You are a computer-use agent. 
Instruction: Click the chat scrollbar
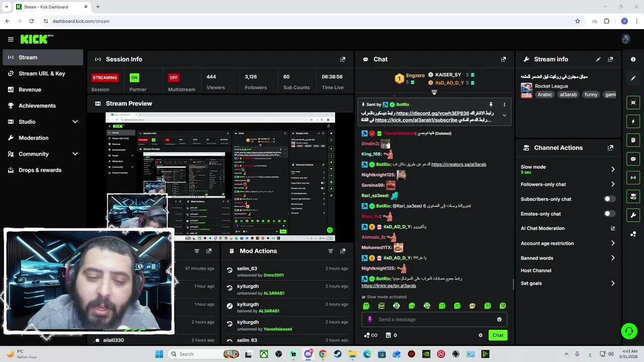[x=513, y=285]
